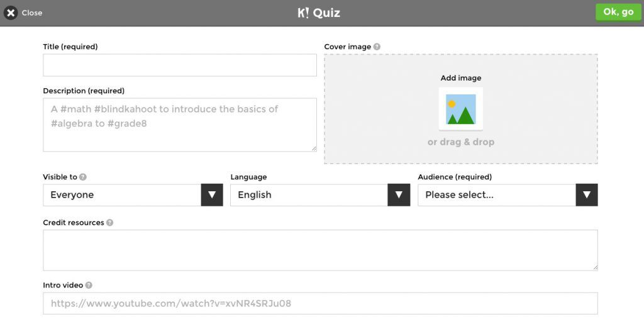Click the Add image label
This screenshot has height=319, width=644.
tap(461, 77)
